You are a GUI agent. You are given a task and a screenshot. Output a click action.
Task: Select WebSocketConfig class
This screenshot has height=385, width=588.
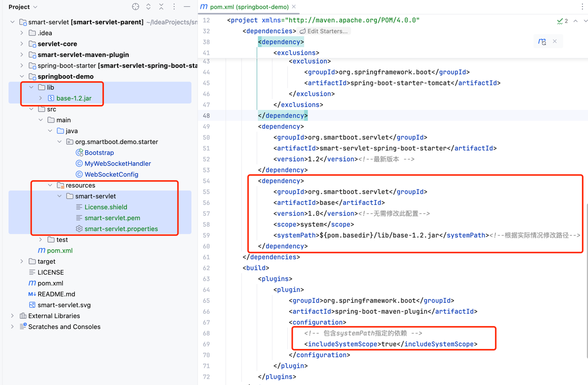[111, 175]
